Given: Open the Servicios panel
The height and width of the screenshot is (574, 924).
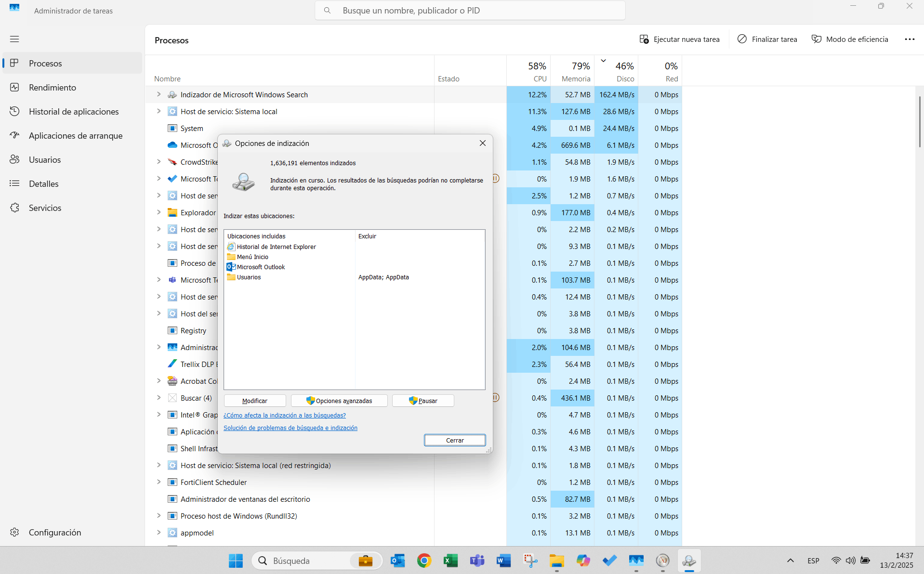Looking at the screenshot, I should [44, 208].
